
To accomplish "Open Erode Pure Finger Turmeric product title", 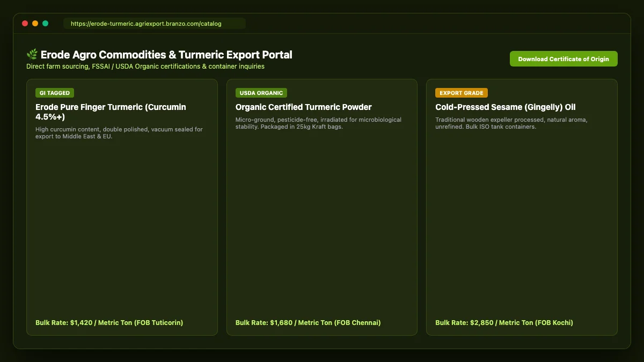I will click(x=111, y=112).
